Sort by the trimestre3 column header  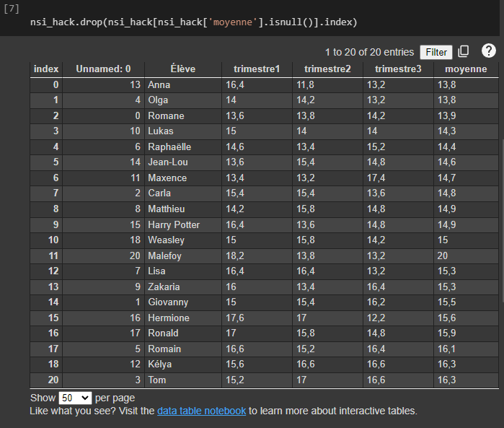coord(398,69)
